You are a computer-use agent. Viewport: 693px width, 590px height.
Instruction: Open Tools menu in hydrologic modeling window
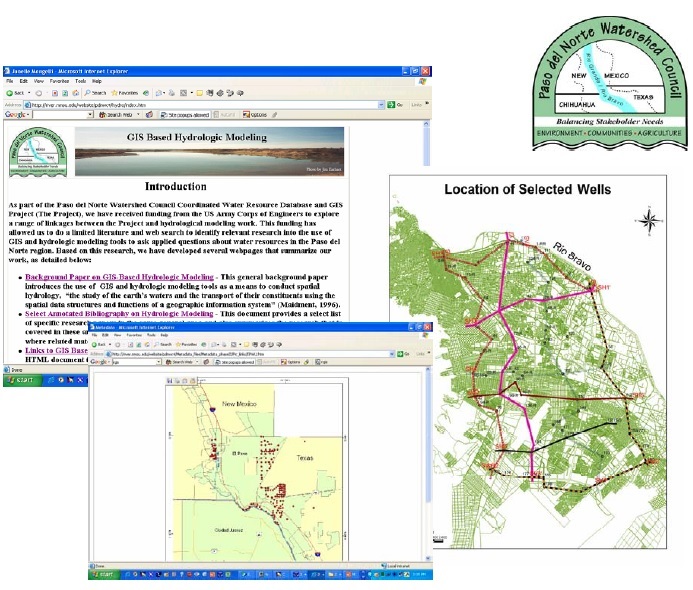[80, 81]
